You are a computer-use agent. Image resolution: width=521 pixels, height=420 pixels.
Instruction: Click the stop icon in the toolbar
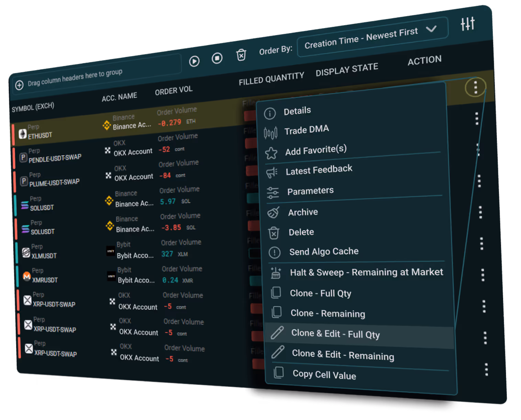tap(217, 59)
